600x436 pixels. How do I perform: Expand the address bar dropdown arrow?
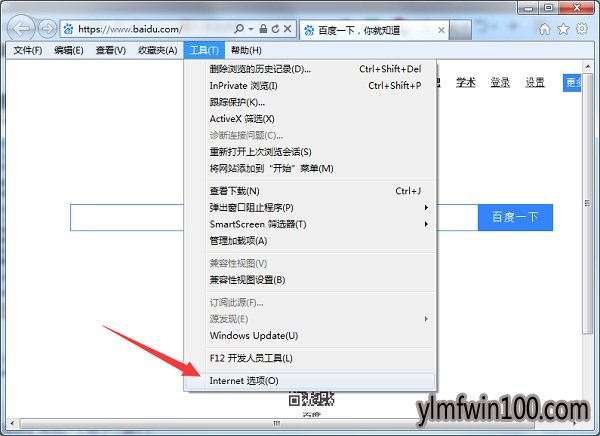[x=251, y=29]
